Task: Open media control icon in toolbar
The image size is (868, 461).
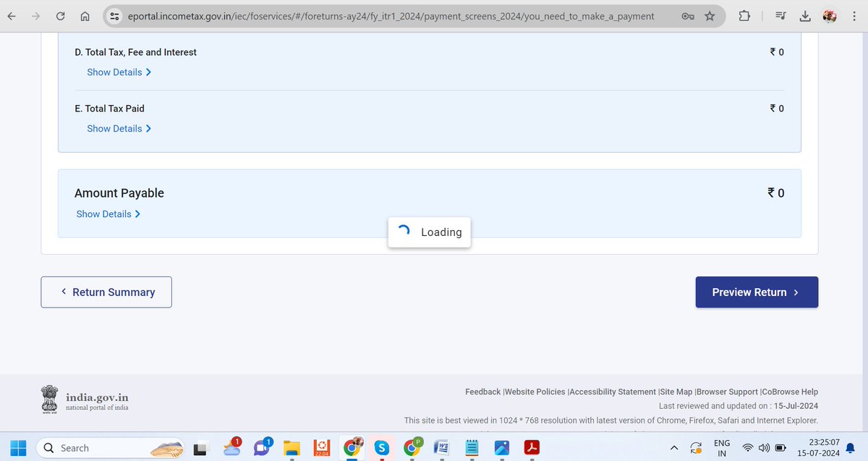Action: point(780,16)
